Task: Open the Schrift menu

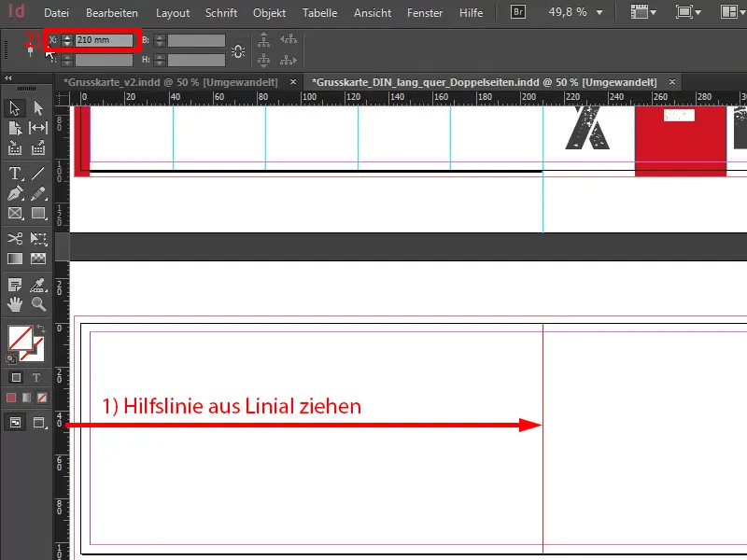Action: click(x=221, y=13)
